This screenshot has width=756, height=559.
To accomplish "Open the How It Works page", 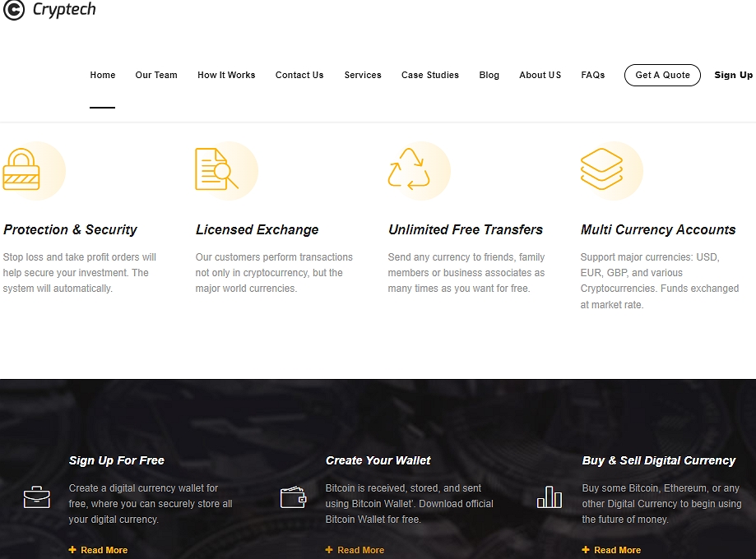I will (226, 75).
